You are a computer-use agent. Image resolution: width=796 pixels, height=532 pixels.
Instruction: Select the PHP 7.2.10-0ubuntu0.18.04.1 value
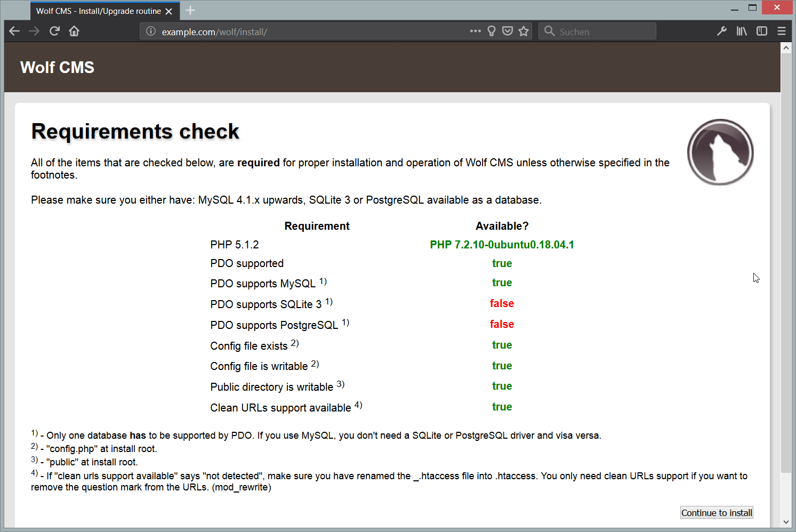pos(502,245)
